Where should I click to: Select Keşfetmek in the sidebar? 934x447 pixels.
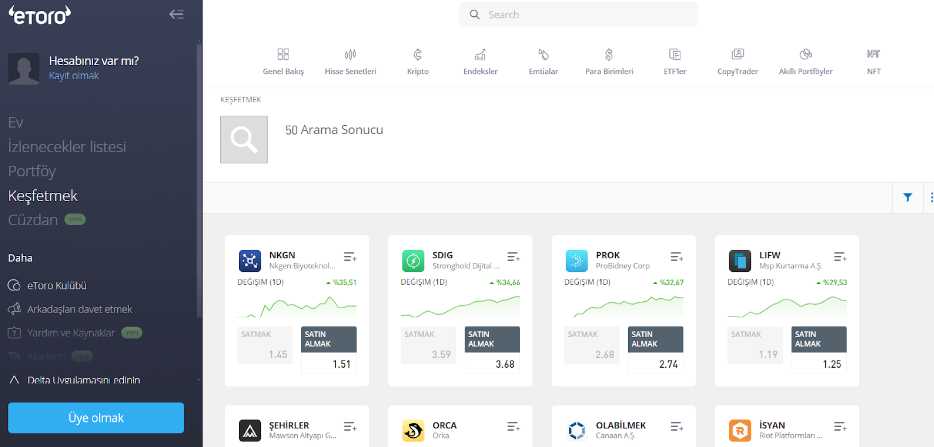tap(43, 196)
